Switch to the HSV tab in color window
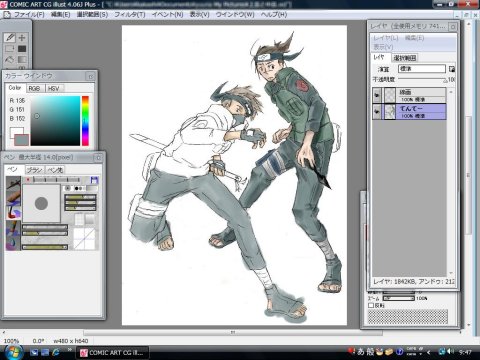 click(53, 88)
